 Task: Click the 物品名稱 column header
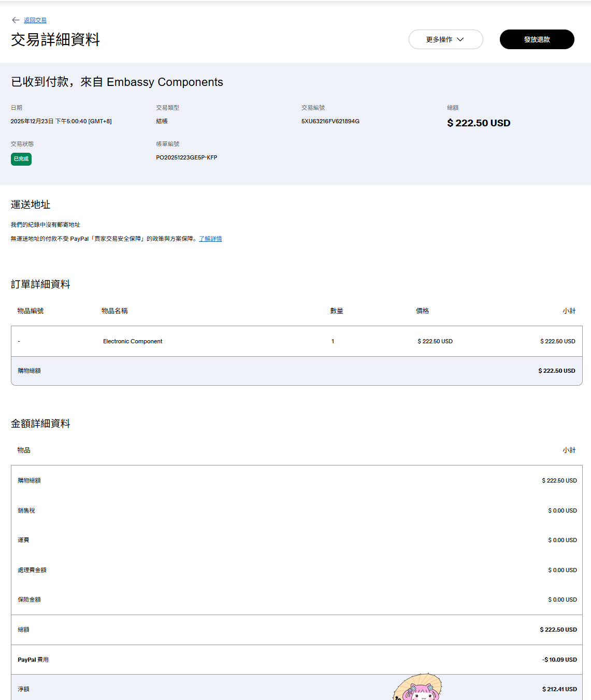114,311
